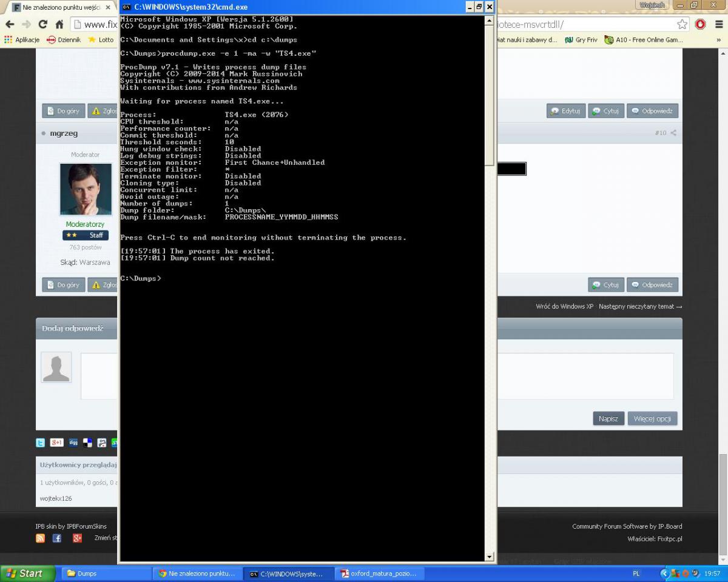Screen dimensions: 728x582
Task: Click the wojtekx126 username link
Action: coord(56,498)
